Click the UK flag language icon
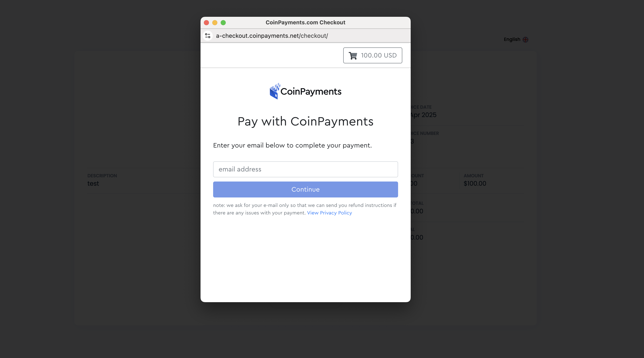644x358 pixels. [x=525, y=39]
